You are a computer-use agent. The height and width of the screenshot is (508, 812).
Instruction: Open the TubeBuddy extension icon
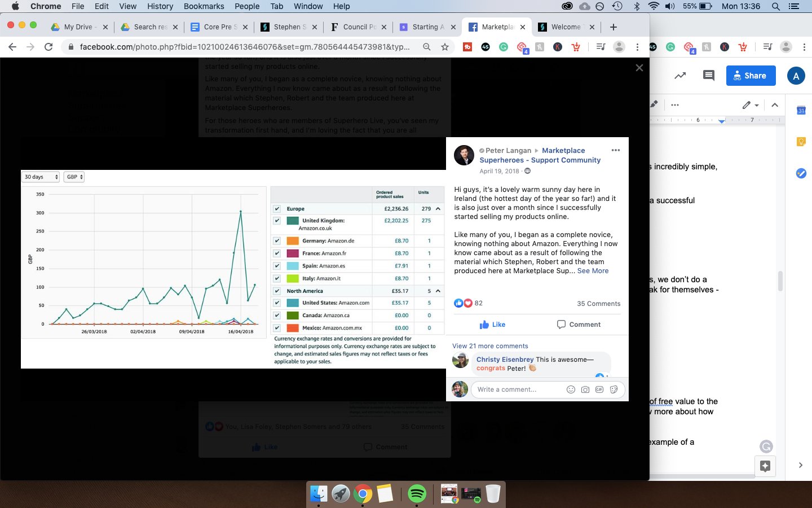click(467, 47)
